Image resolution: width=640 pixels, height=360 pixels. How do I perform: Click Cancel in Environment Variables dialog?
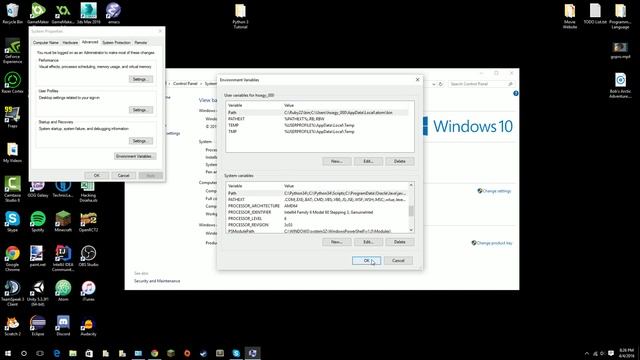click(x=398, y=260)
